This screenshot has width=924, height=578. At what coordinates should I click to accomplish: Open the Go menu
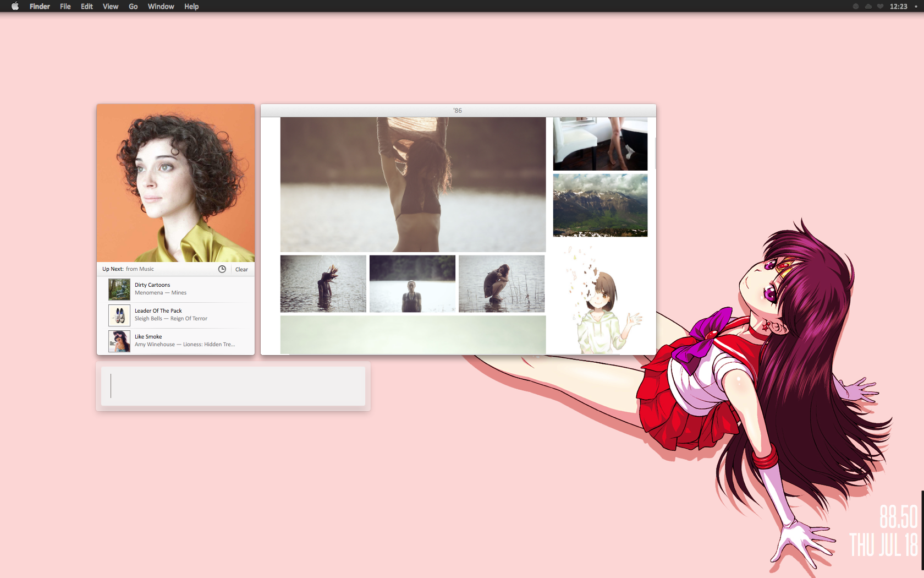[x=133, y=6]
